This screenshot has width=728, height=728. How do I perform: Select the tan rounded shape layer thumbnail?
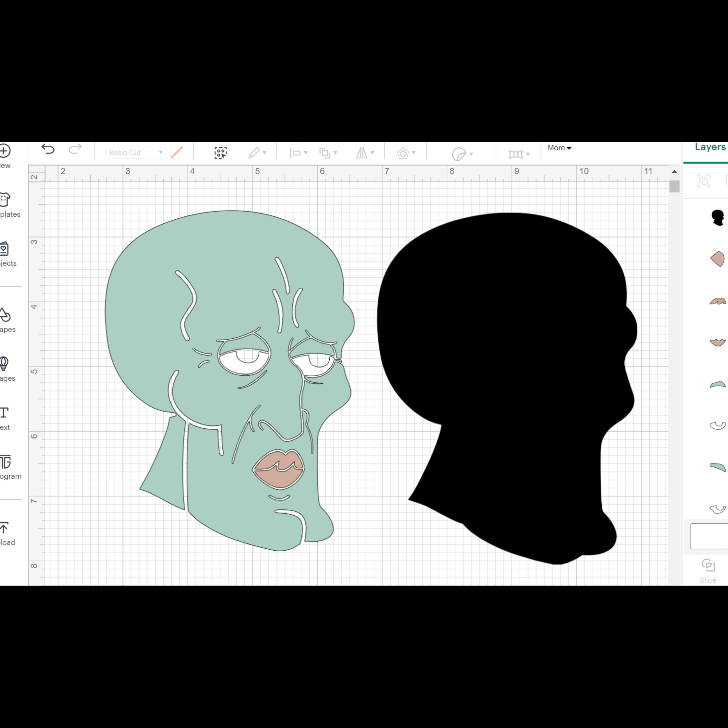coord(718,259)
